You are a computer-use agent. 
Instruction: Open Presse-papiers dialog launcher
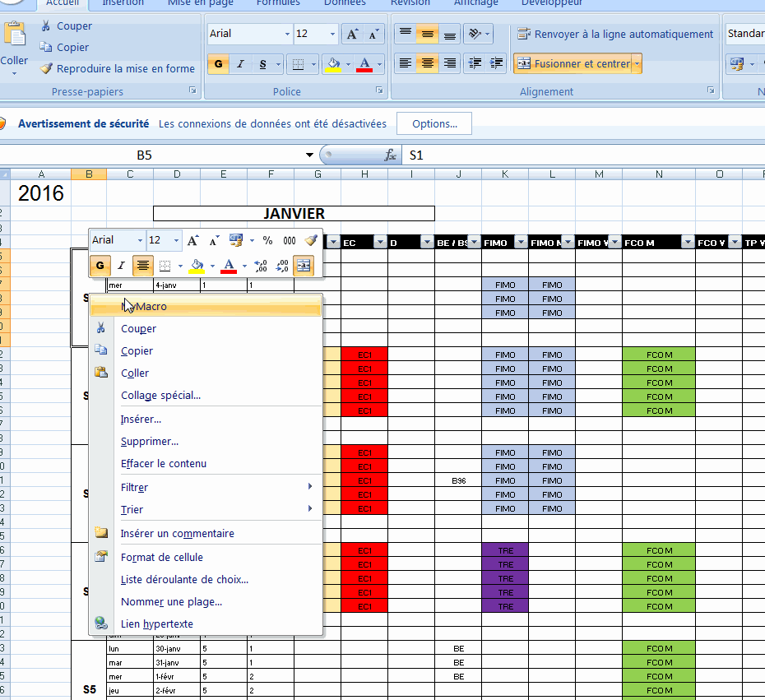pos(192,90)
